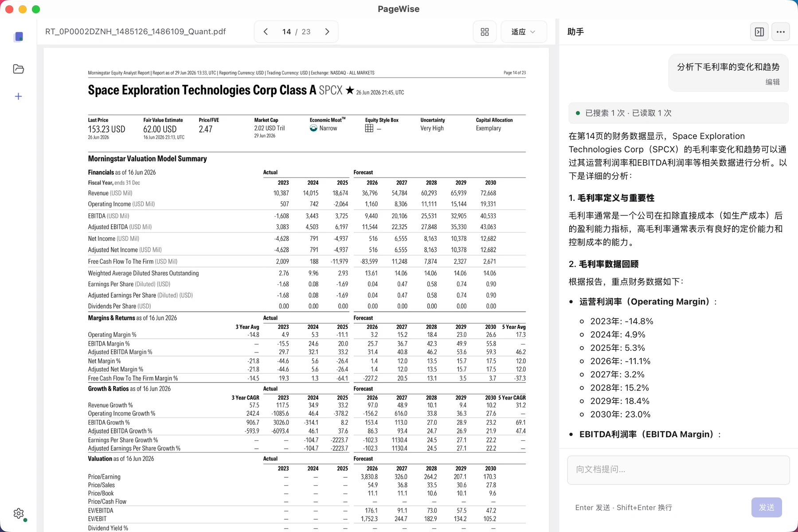Click 编辑 under the user message
Viewport: 798px width, 532px height.
coord(772,82)
